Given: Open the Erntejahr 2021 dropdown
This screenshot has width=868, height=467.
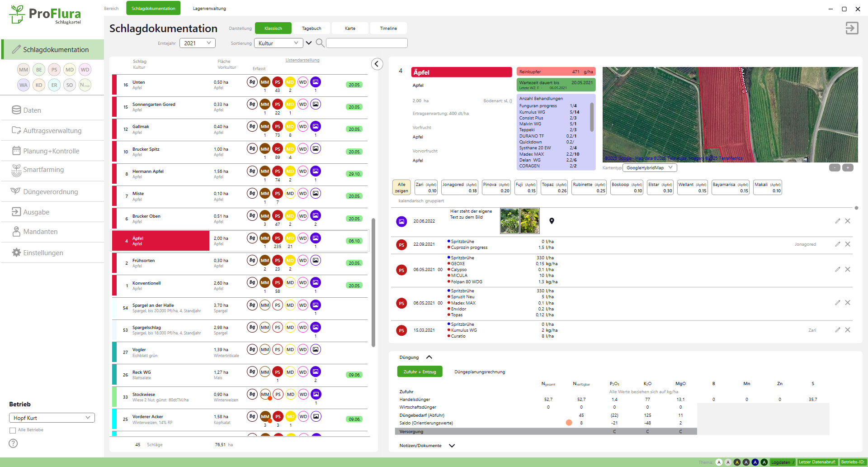Looking at the screenshot, I should pos(198,43).
